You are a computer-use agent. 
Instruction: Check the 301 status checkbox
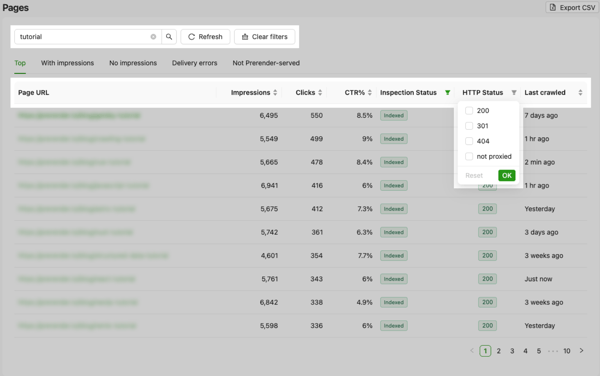click(469, 126)
